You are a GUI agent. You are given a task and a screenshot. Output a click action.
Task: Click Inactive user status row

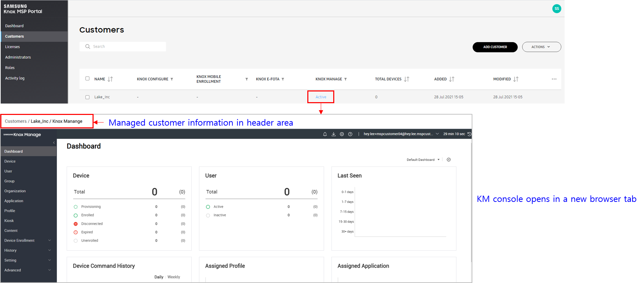tap(262, 215)
